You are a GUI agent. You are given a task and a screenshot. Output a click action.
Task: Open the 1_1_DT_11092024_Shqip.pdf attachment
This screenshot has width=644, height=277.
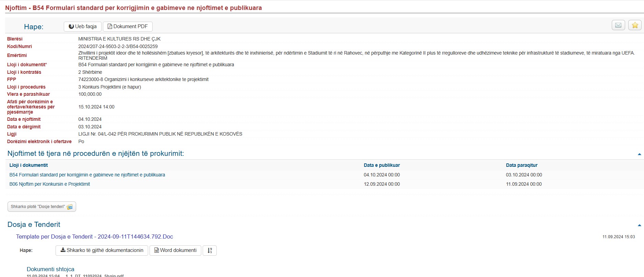point(94,275)
